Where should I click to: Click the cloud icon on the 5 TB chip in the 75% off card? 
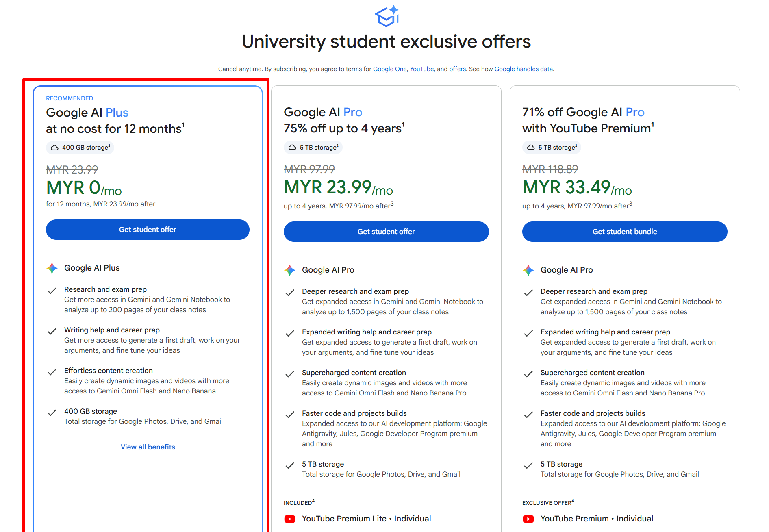pos(292,148)
